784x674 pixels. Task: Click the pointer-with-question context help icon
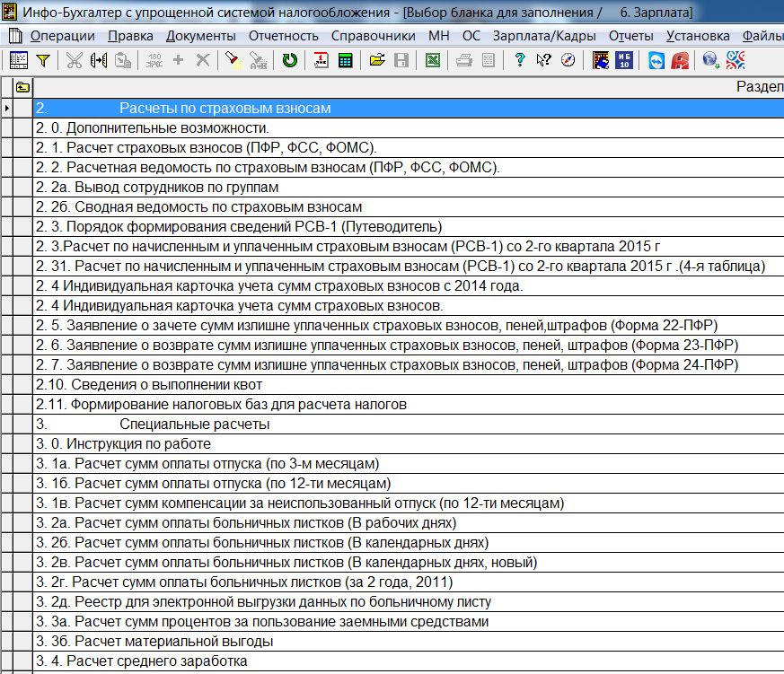(543, 60)
